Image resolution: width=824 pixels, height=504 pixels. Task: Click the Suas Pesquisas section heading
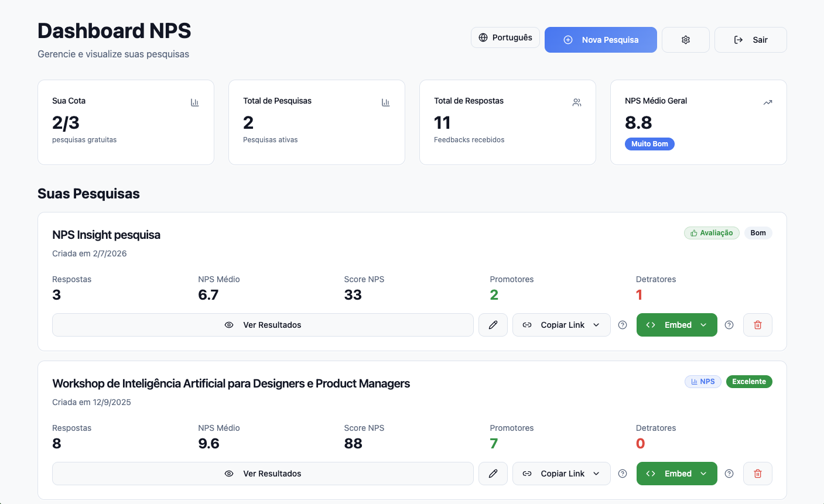click(x=88, y=194)
